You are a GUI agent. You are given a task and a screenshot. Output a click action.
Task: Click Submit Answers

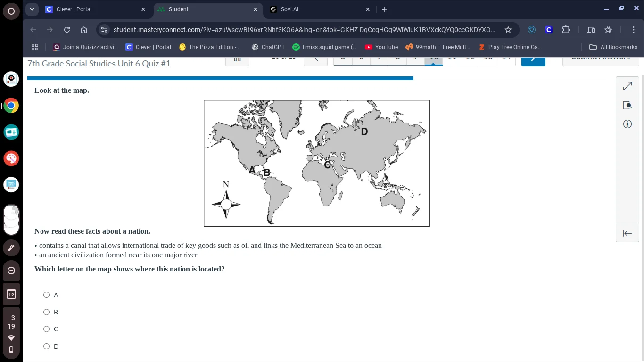click(x=601, y=58)
